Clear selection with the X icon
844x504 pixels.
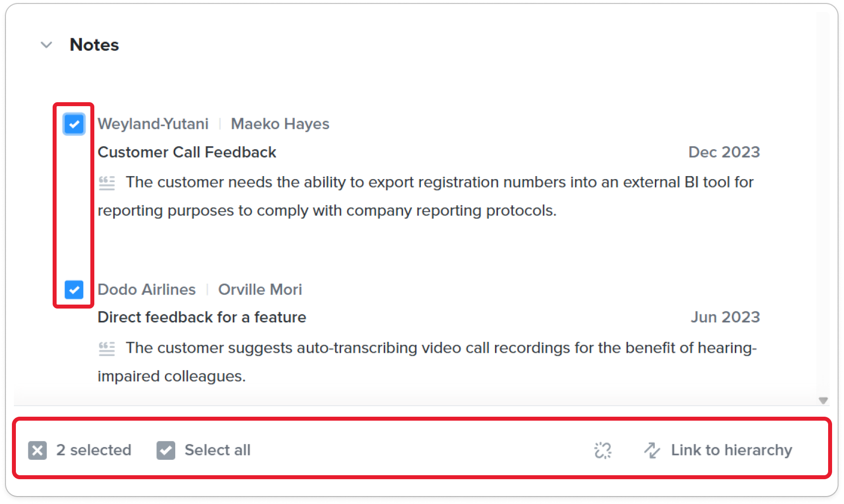[x=37, y=450]
